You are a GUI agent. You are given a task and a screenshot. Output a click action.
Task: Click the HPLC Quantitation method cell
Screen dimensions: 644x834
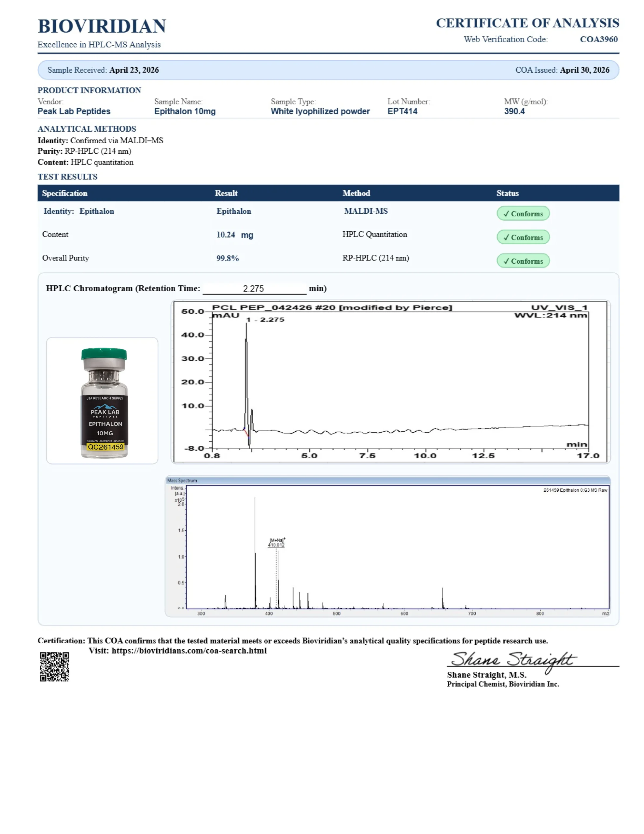[374, 235]
